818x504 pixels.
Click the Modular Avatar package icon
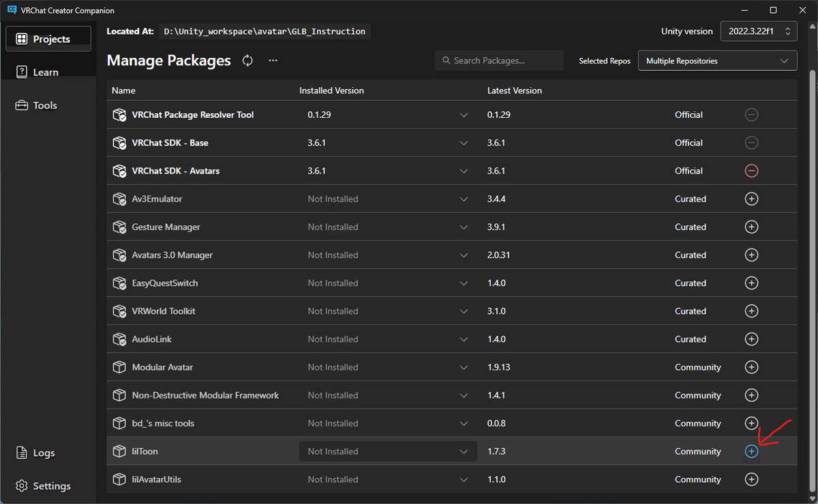pyautogui.click(x=119, y=367)
